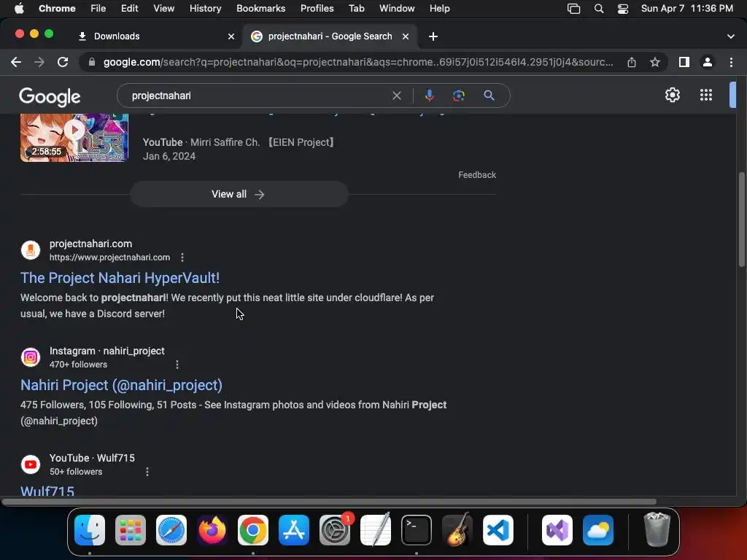Image resolution: width=747 pixels, height=560 pixels.
Task: Open Control Center in menu bar
Action: click(x=623, y=9)
